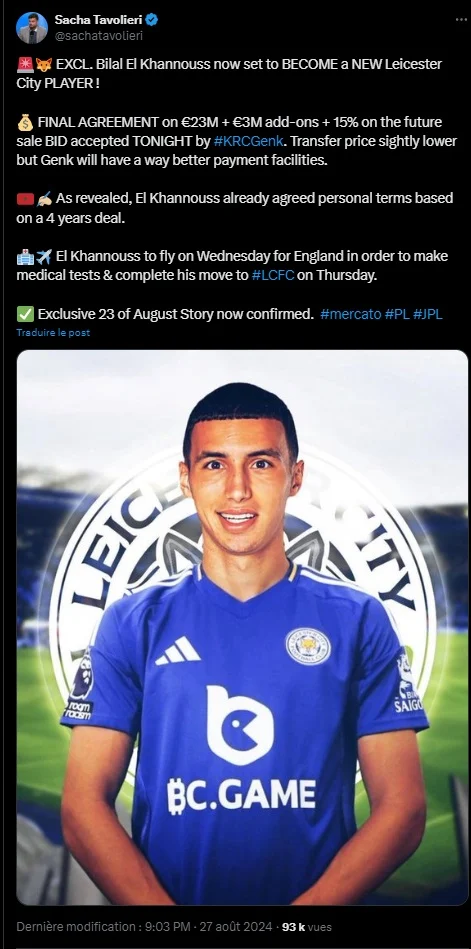The image size is (471, 949).
Task: Click Traduire le post link
Action: [x=53, y=332]
